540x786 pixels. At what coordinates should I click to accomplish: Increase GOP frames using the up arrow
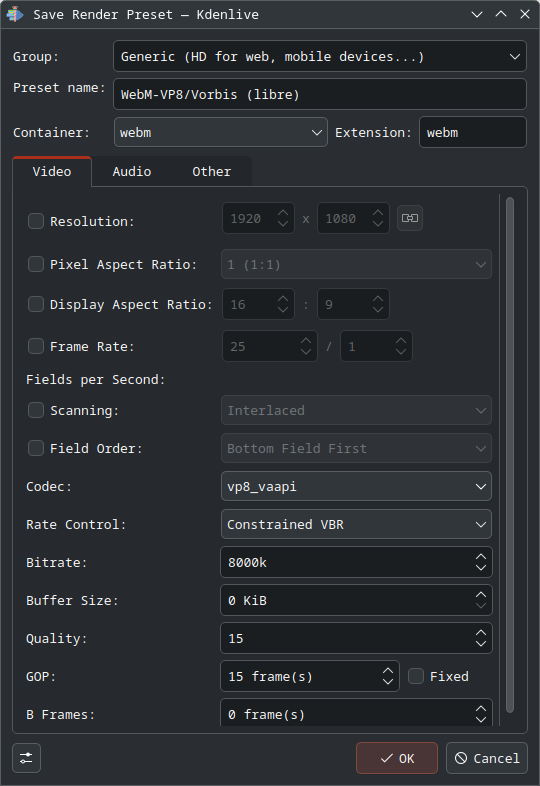pos(388,671)
